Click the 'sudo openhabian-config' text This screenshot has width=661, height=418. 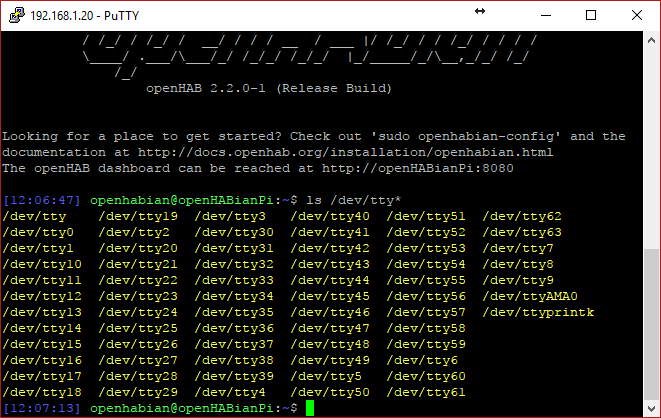[x=466, y=137]
